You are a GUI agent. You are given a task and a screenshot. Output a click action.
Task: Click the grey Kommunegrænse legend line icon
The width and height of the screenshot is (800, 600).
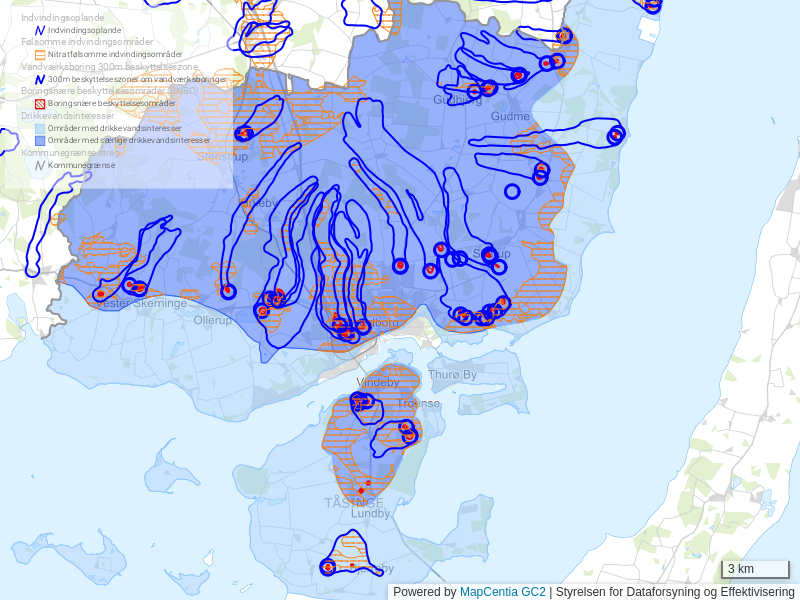(x=40, y=165)
